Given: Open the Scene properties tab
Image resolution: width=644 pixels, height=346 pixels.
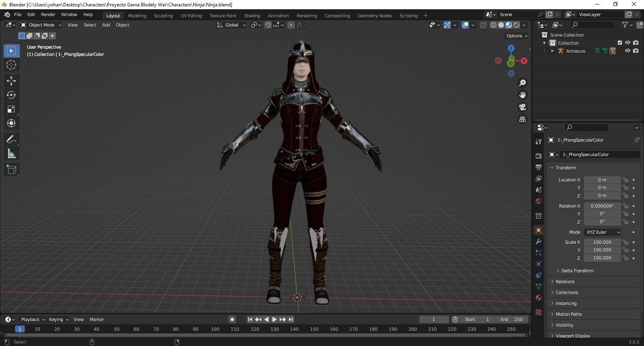Looking at the screenshot, I should [539, 189].
